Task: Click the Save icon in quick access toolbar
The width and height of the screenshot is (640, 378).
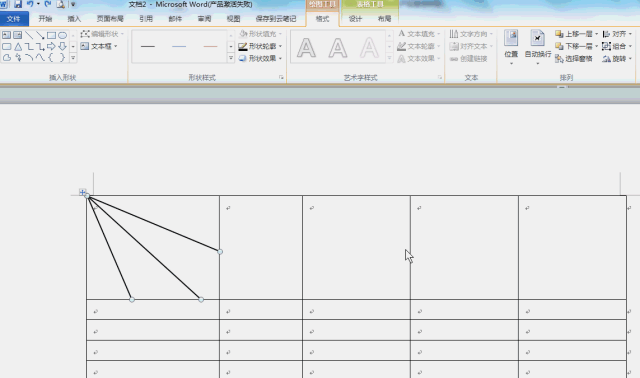Action: [x=18, y=4]
